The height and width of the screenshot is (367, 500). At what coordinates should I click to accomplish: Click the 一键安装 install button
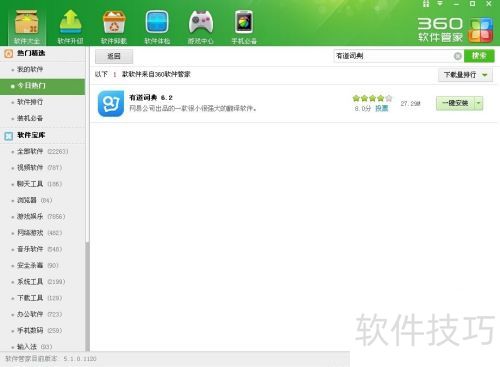pyautogui.click(x=455, y=103)
